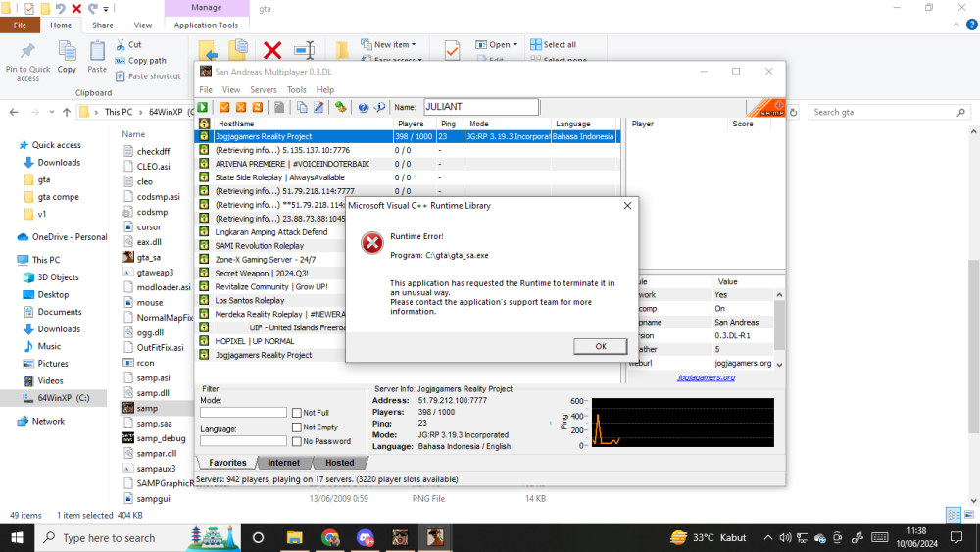
Task: Switch to the Hosted tab
Action: [339, 463]
